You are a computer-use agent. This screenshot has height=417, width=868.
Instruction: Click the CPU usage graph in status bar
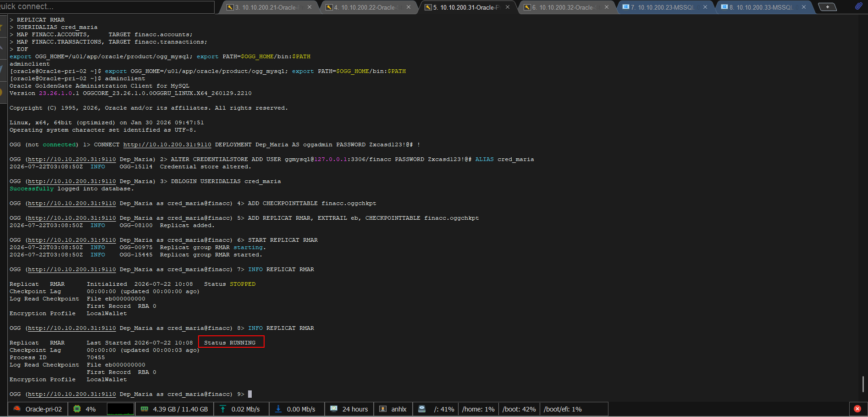pos(121,409)
